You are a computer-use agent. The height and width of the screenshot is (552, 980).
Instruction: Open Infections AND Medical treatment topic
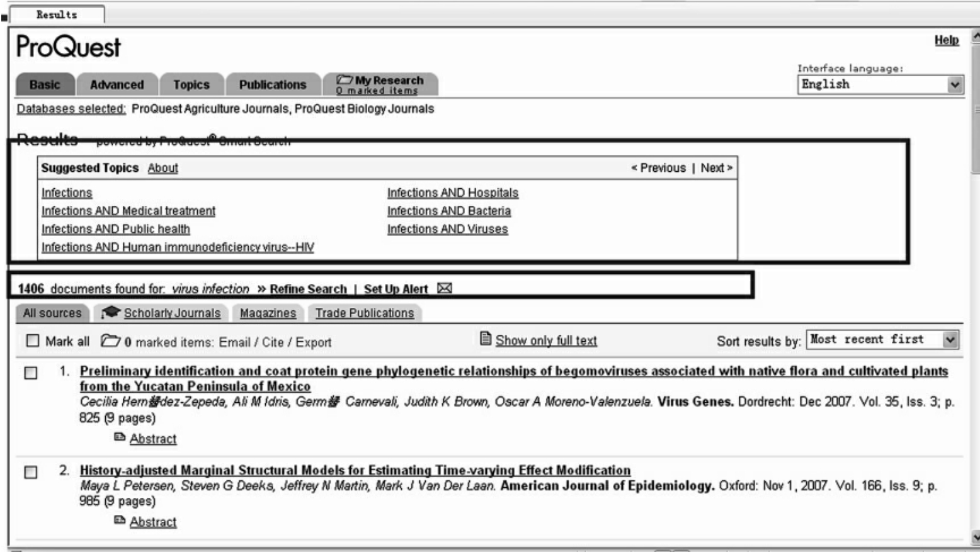click(x=128, y=211)
